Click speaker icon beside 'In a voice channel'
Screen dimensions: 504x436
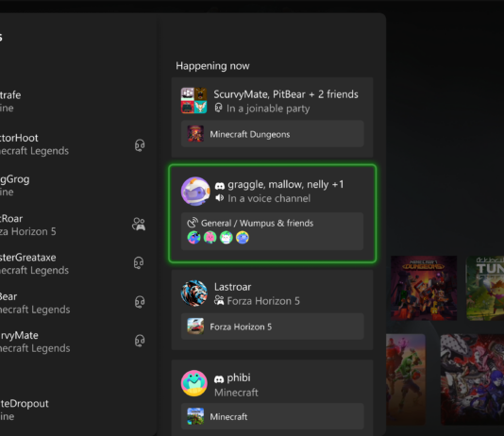coord(220,198)
